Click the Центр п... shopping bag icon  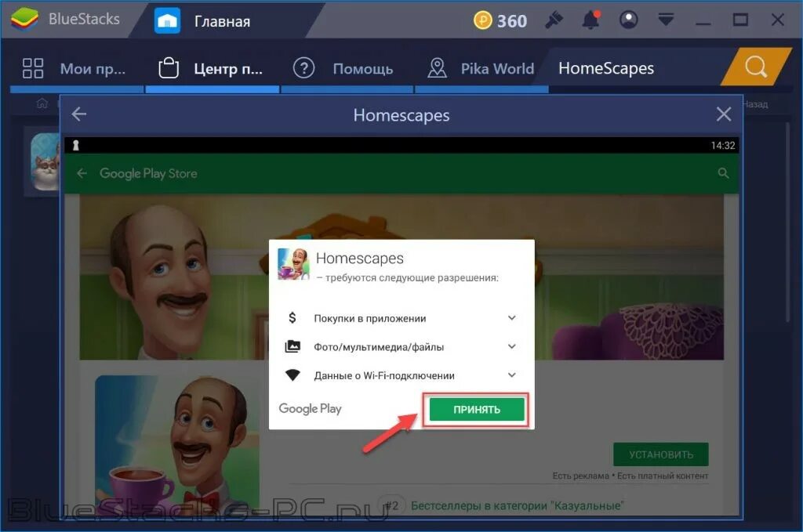click(169, 67)
